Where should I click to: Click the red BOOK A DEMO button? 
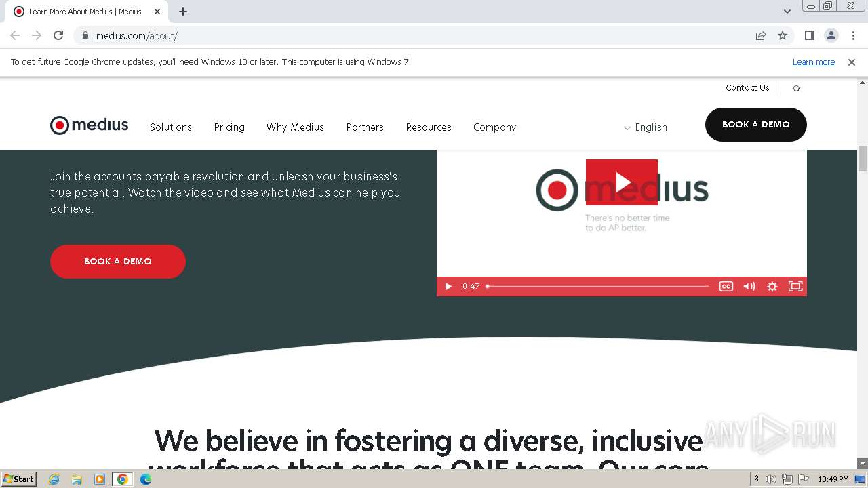[x=118, y=262]
